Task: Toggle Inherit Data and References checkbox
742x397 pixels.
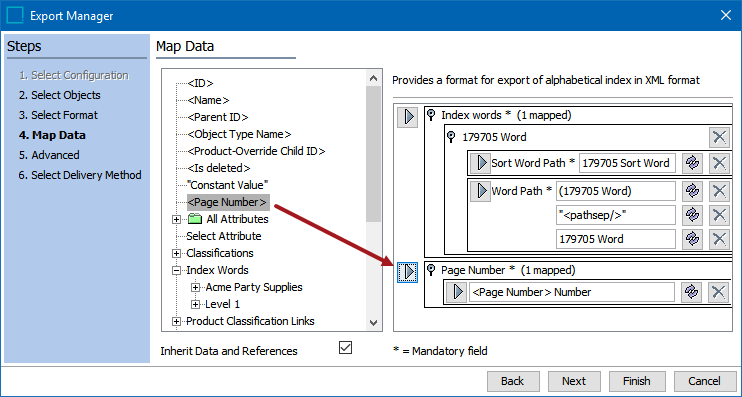Action: pos(345,348)
